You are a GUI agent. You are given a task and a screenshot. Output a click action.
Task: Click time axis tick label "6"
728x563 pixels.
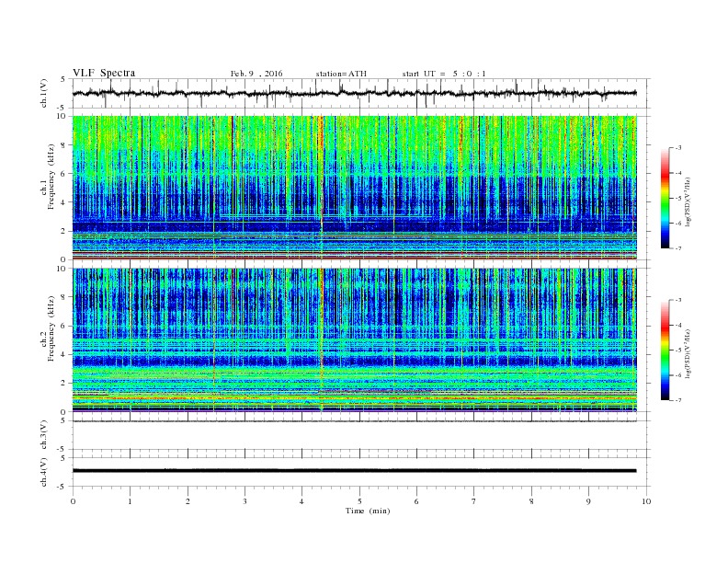pos(416,501)
